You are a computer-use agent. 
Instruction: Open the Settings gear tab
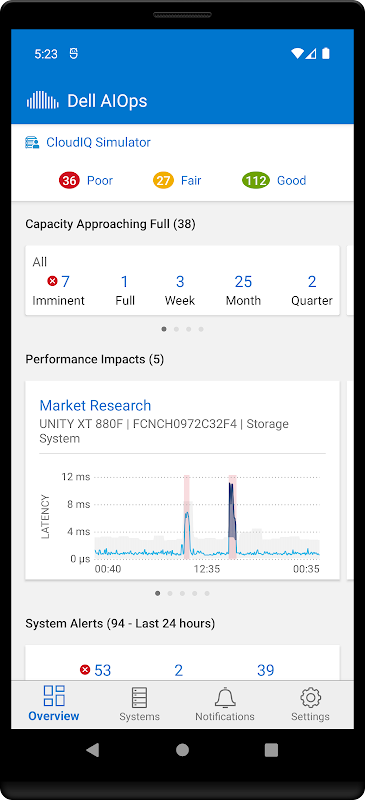310,704
